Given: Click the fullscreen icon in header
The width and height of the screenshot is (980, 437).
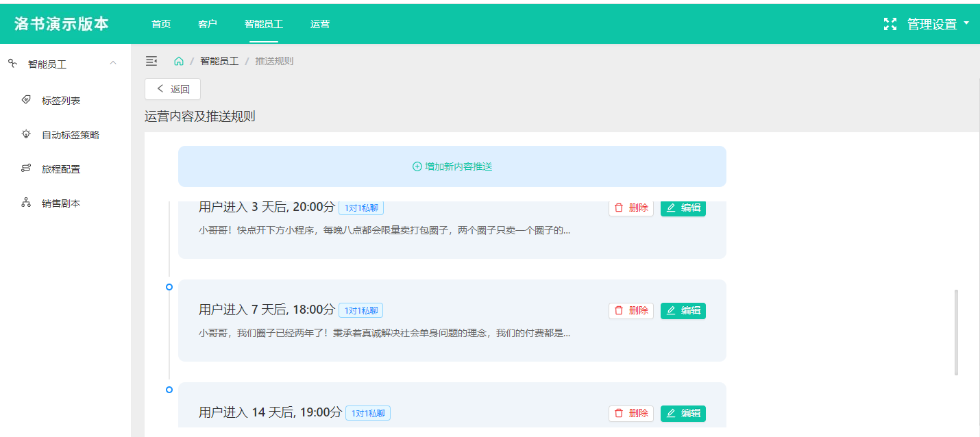Looking at the screenshot, I should point(890,24).
